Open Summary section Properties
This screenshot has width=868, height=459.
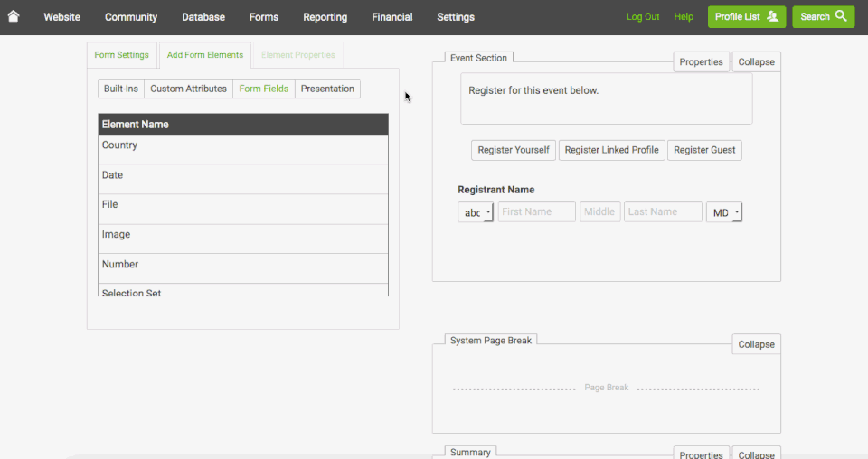click(x=701, y=453)
